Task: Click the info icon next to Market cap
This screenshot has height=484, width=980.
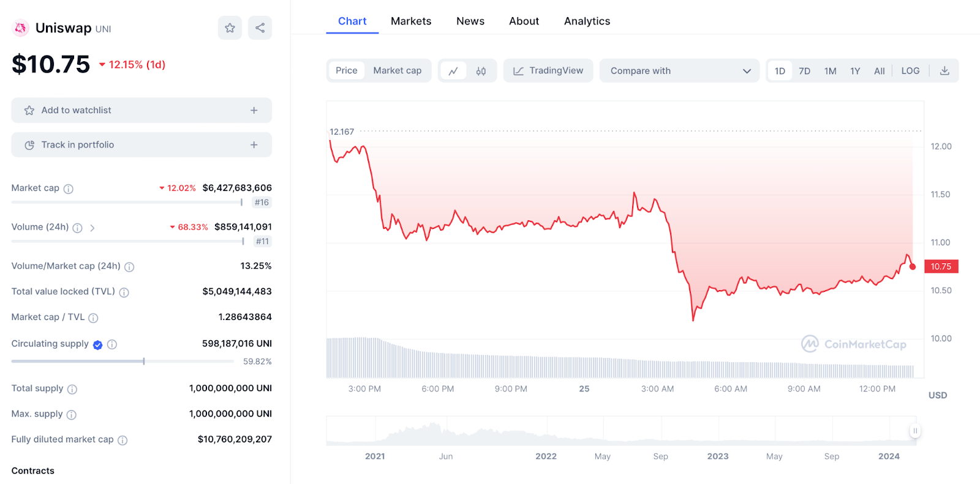Action: tap(69, 189)
